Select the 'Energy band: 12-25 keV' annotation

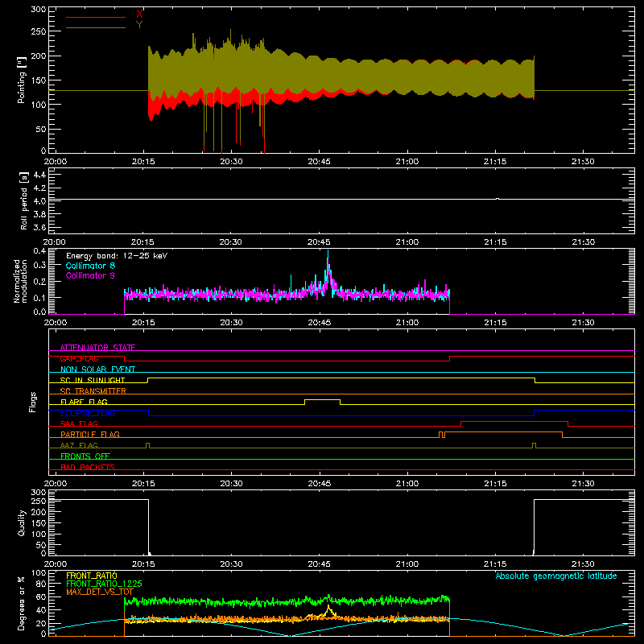coord(117,256)
